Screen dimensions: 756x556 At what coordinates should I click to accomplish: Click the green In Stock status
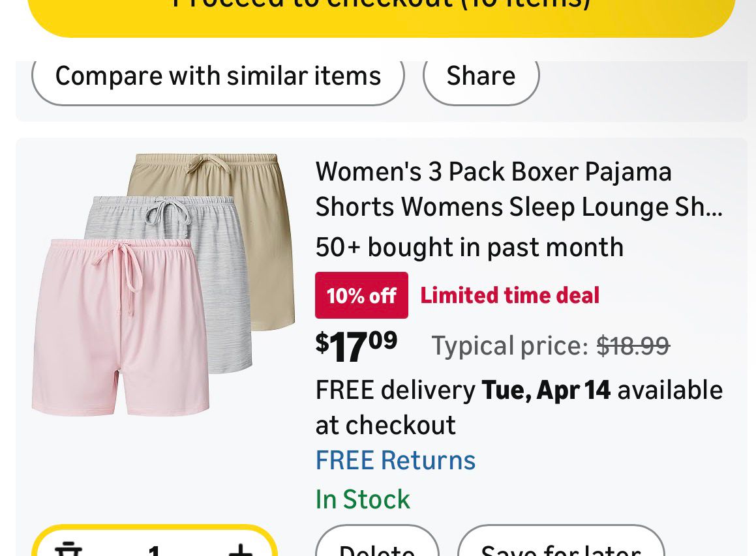(x=363, y=499)
